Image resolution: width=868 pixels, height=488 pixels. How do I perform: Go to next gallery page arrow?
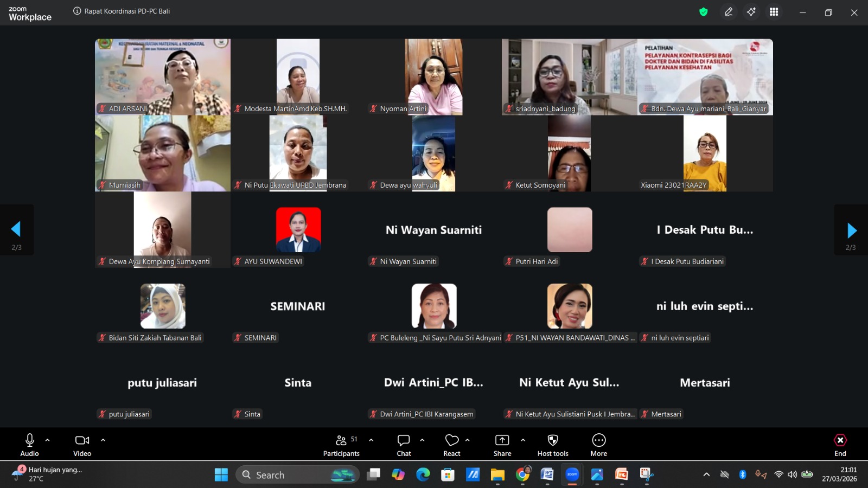tap(851, 230)
